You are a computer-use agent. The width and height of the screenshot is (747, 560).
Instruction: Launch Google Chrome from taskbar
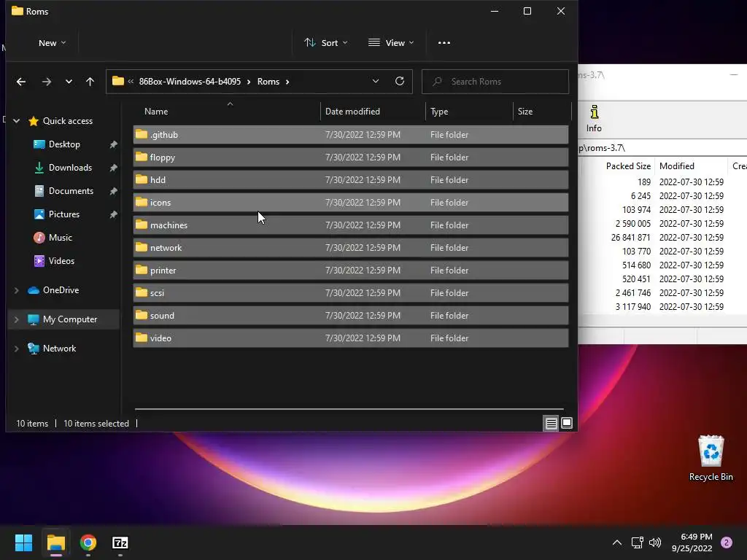point(88,542)
